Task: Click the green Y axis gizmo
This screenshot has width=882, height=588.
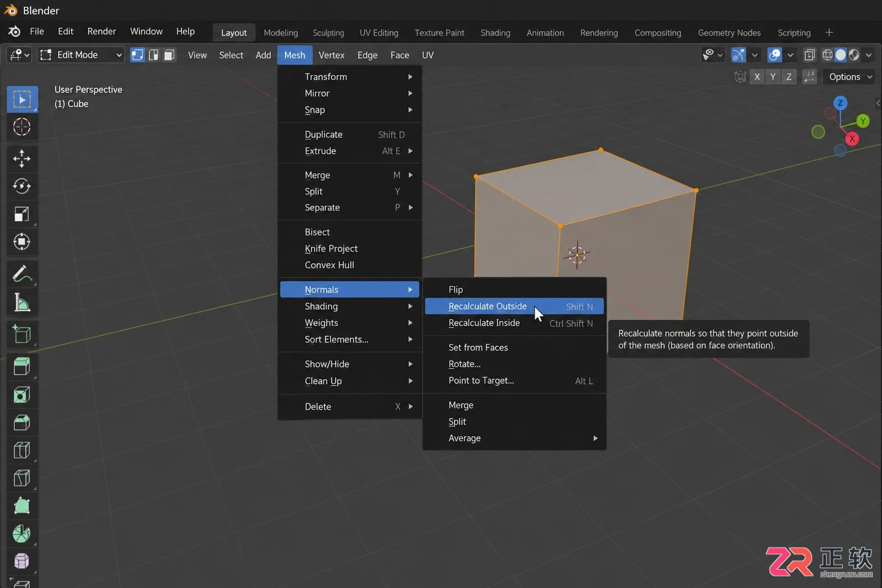Action: 862,121
